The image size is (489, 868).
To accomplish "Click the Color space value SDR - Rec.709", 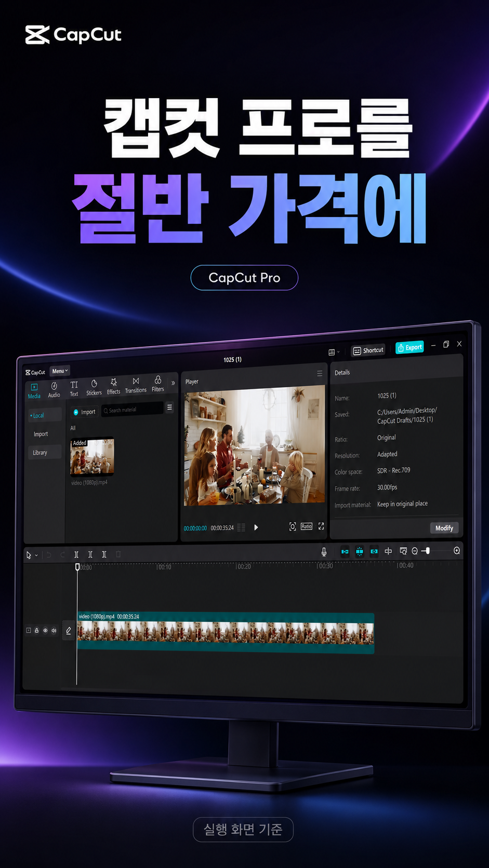I will click(393, 470).
